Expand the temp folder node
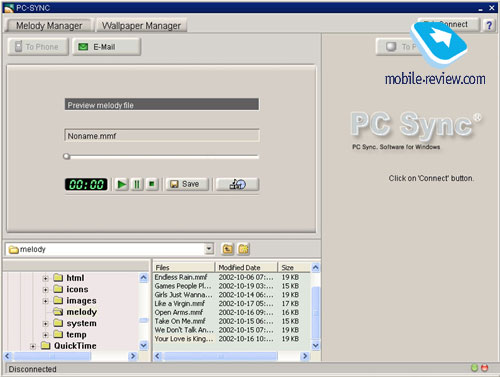This screenshot has width=500, height=377. pos(45,335)
